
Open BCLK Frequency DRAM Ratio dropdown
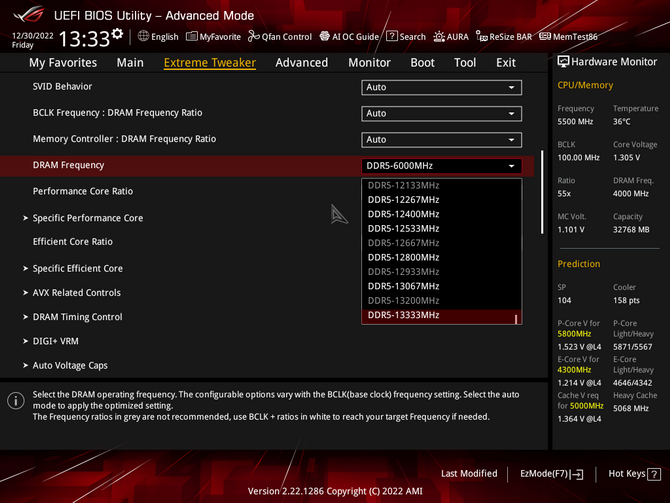point(441,113)
